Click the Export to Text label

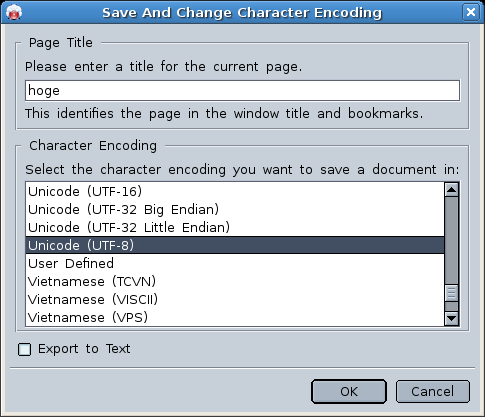tap(84, 349)
